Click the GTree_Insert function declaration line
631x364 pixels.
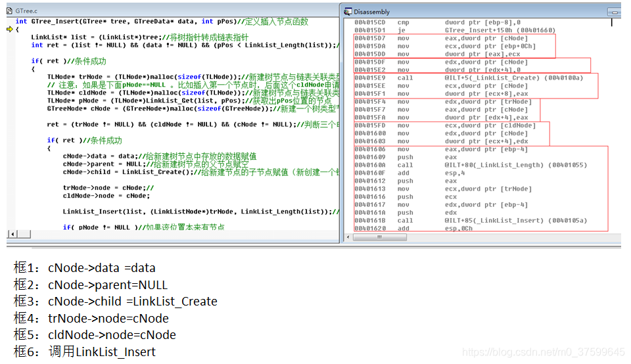pos(162,21)
